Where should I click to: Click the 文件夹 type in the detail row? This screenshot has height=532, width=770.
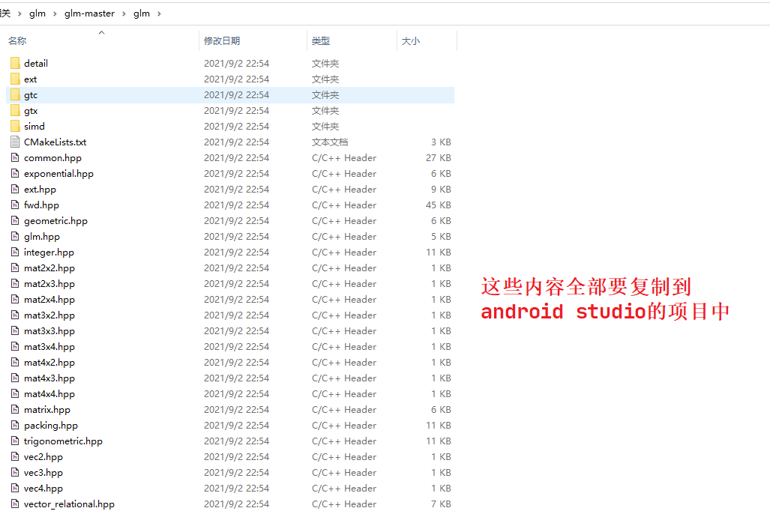point(325,63)
